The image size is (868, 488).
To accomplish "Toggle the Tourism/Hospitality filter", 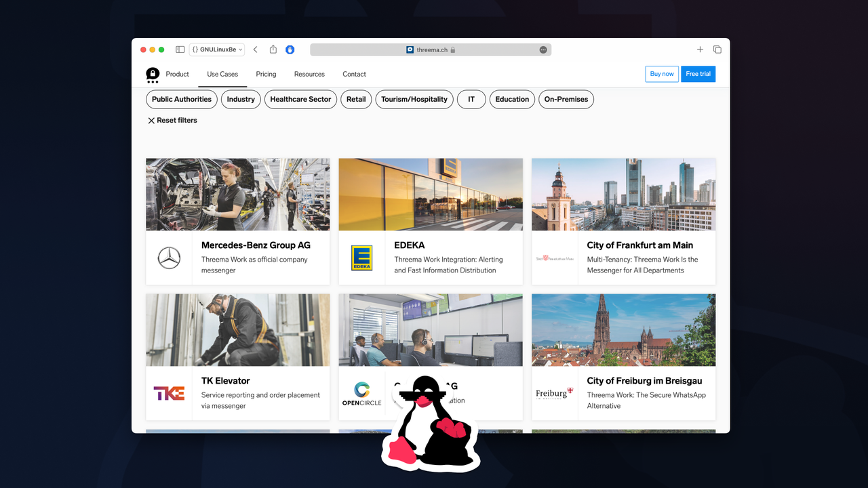I will (x=414, y=99).
